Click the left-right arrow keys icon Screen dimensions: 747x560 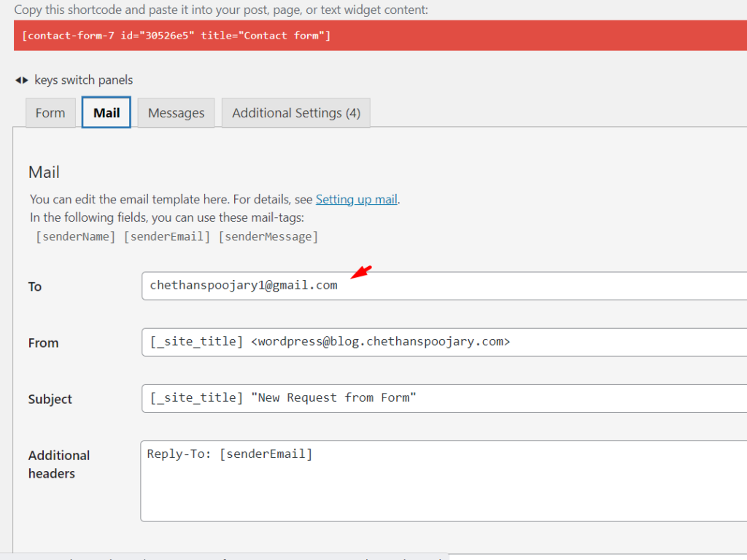point(21,80)
